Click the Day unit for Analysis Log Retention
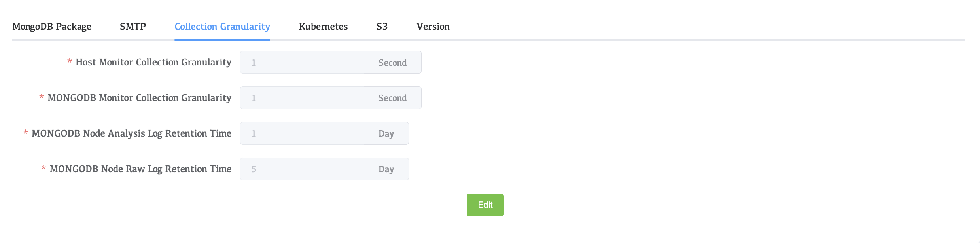Screen dimensions: 980x243 386,133
